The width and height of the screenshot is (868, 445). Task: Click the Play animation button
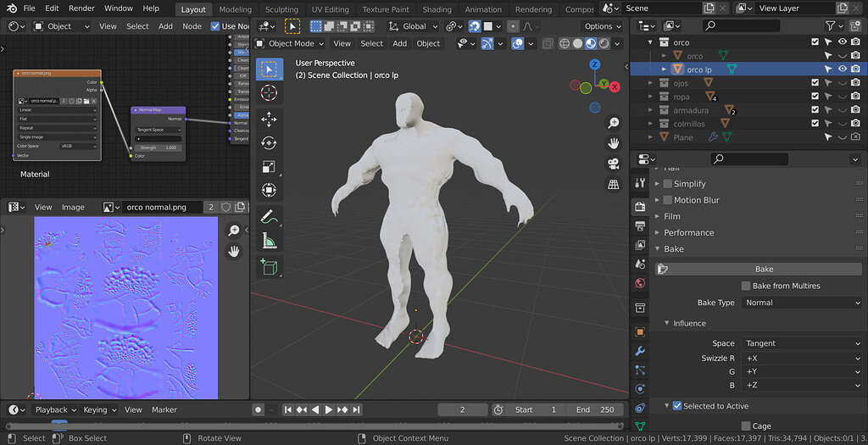pyautogui.click(x=329, y=409)
